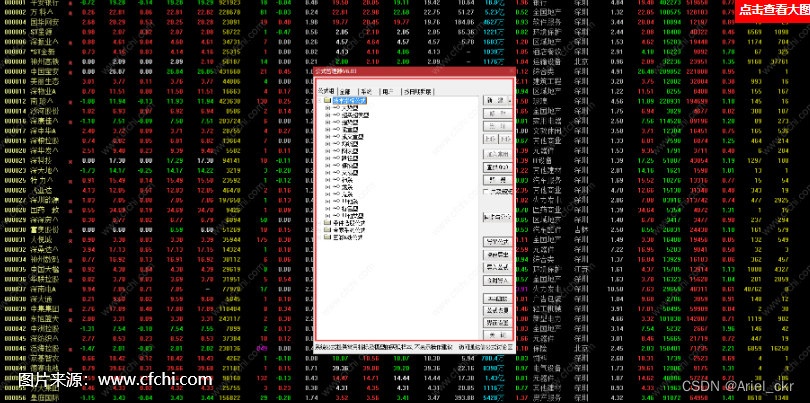This screenshot has height=403, width=810.
Task: Click the R margin marker in 万科A row
Action: point(70,12)
